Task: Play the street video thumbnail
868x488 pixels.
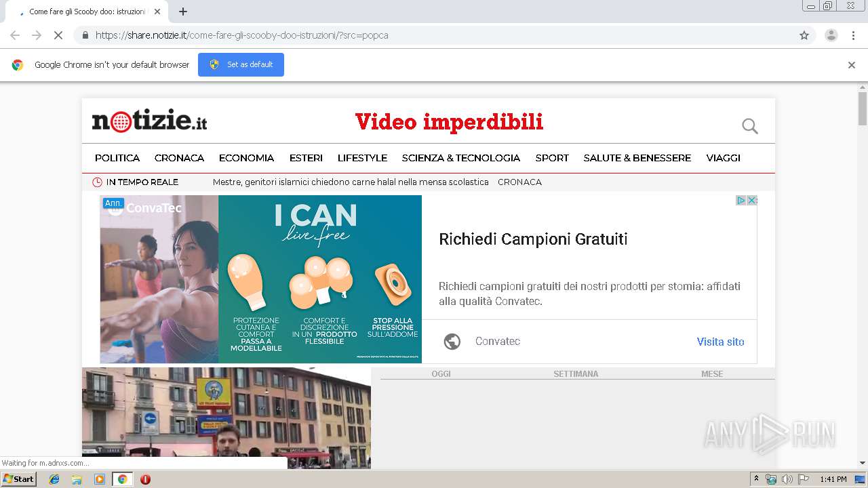Action: tap(226, 418)
